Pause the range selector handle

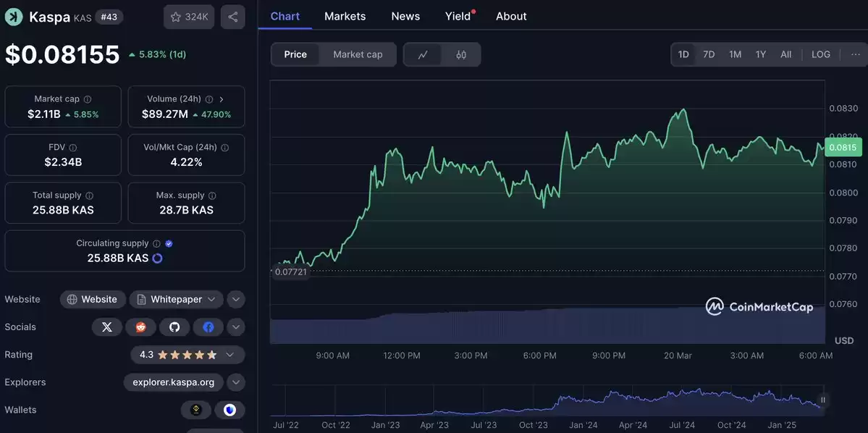[x=823, y=400]
